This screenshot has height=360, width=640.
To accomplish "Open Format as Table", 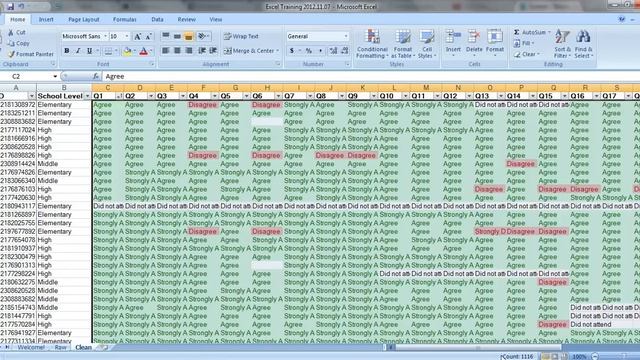I will click(x=403, y=43).
